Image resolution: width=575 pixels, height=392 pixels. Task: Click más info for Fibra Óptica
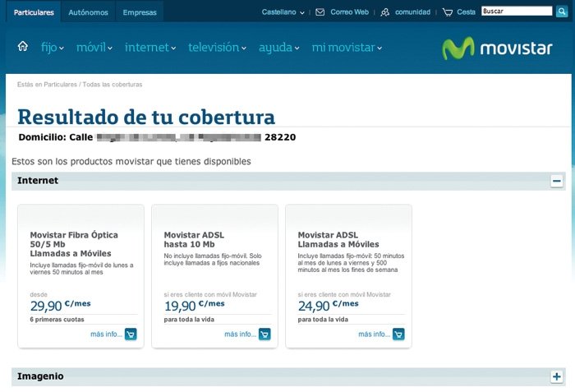(106, 334)
